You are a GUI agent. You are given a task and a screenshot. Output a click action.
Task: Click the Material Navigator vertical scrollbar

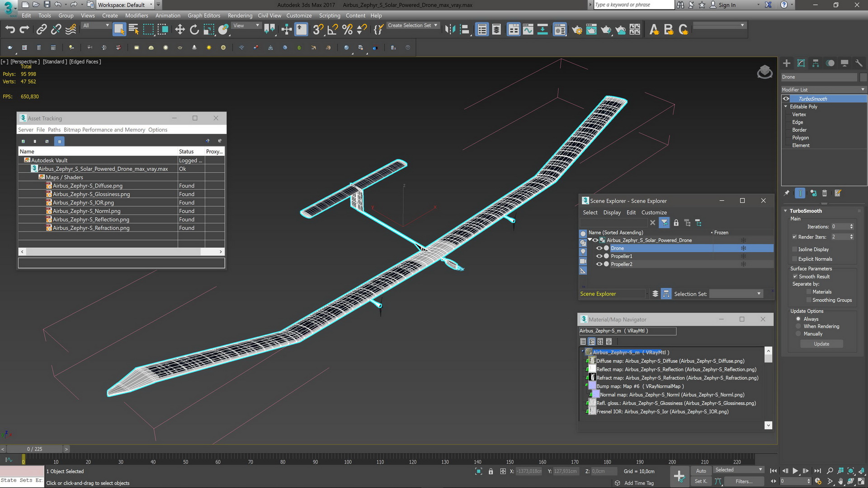pyautogui.click(x=768, y=388)
